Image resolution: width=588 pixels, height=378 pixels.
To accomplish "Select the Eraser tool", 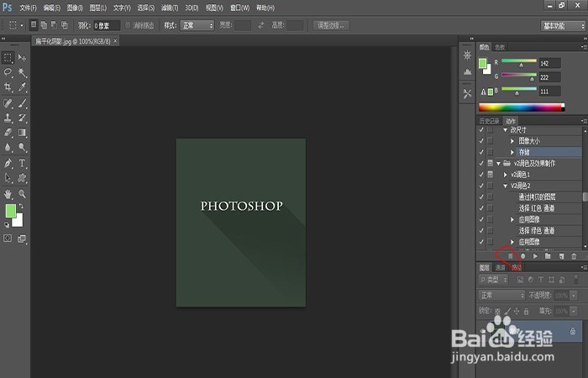I will click(x=8, y=133).
